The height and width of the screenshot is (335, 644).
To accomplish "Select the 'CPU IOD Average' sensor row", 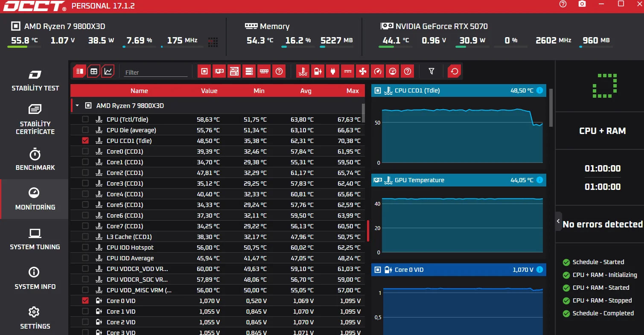I will click(218, 258).
